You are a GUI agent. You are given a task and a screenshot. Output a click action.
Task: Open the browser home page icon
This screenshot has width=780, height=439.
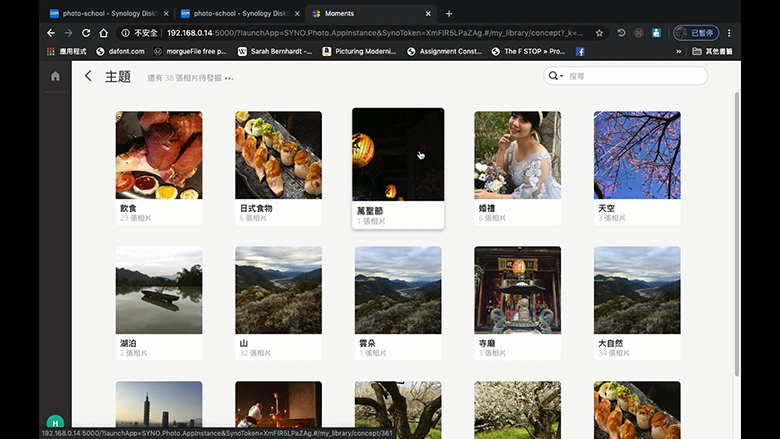(103, 33)
